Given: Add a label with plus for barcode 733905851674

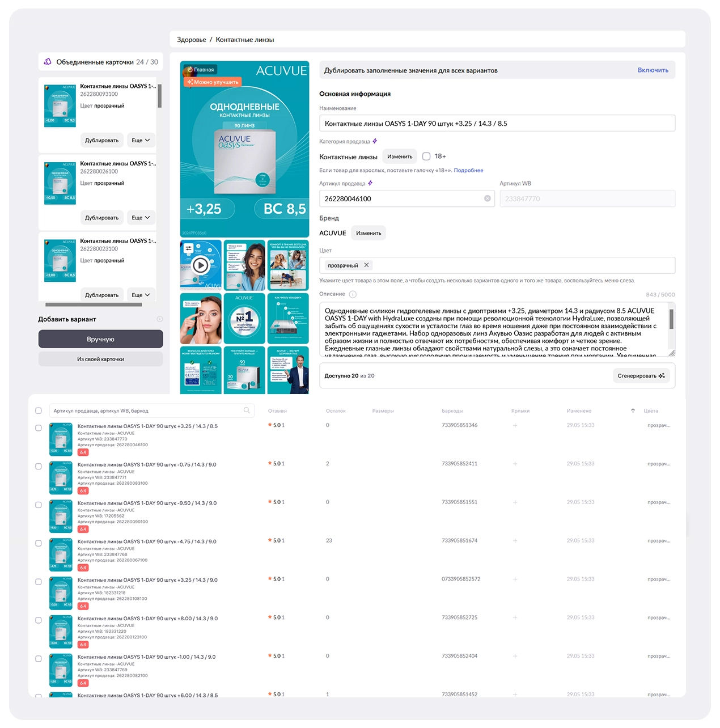Looking at the screenshot, I should click(x=515, y=541).
